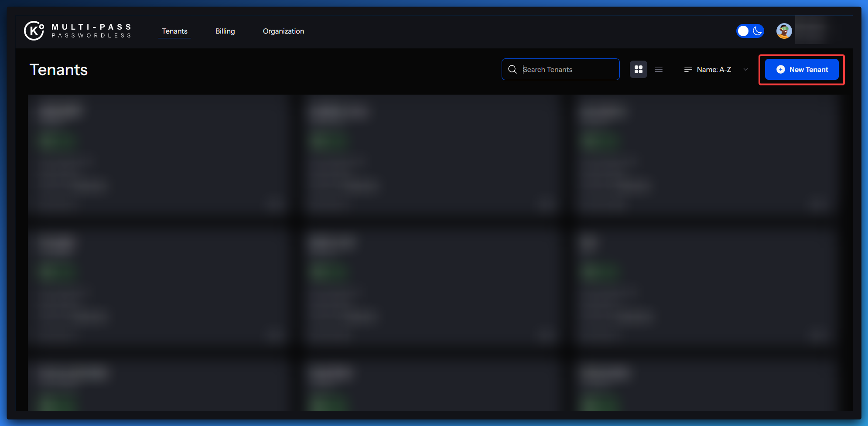Click the sort lines icon beside Name: A-Z
Screen dimensions: 868x426
tap(688, 69)
